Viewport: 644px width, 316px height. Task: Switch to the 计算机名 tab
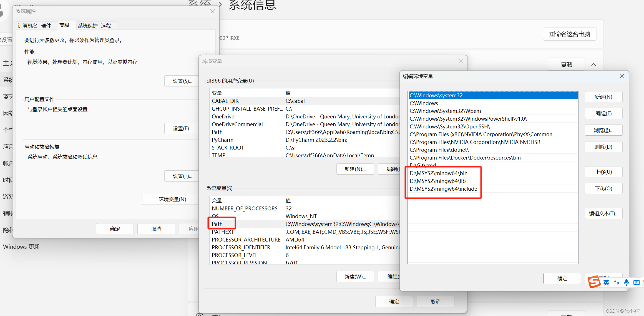tap(27, 26)
